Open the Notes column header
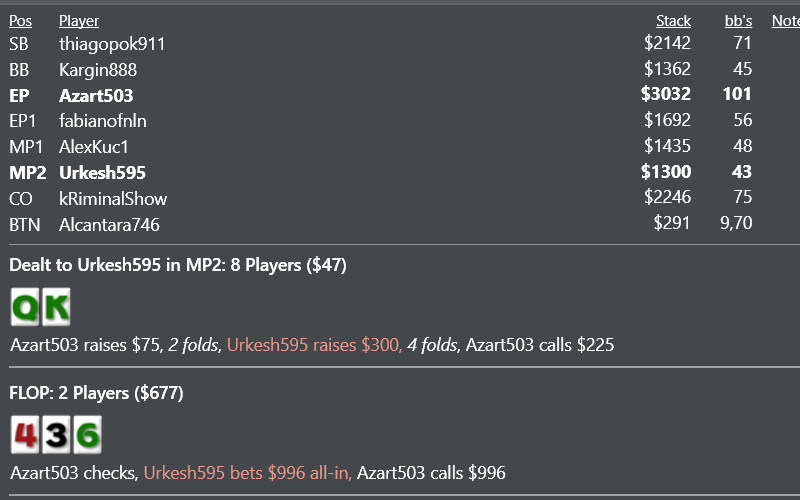 786,21
